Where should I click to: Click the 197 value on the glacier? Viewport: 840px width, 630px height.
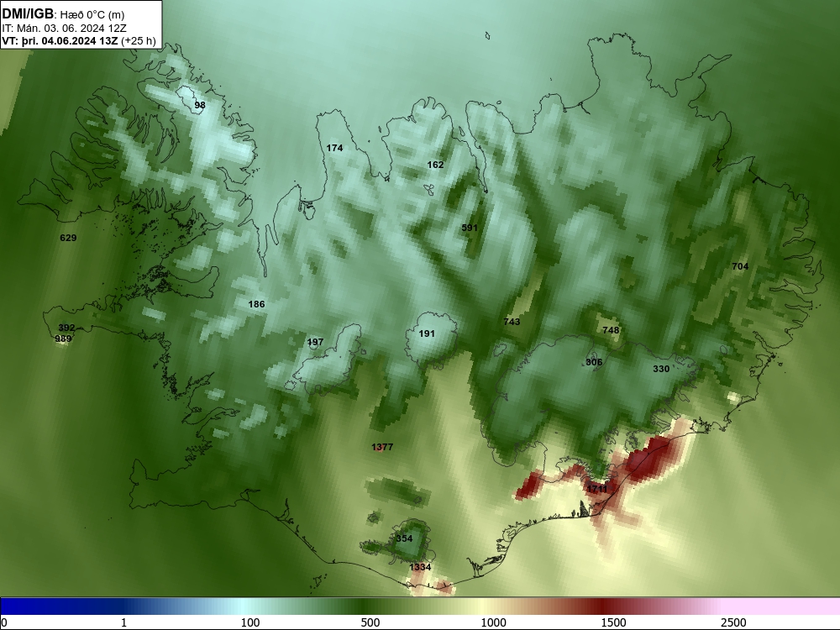tap(316, 343)
